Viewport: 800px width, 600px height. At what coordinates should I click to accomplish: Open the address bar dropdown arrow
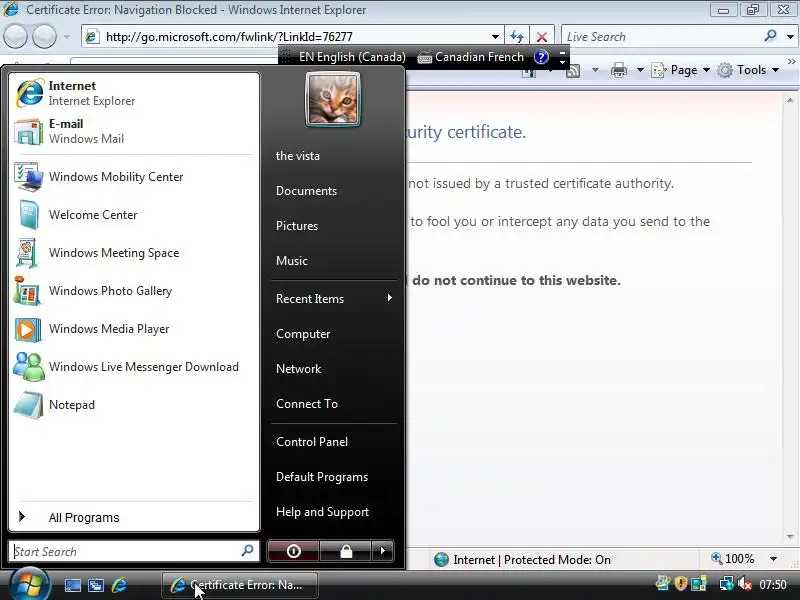point(495,37)
